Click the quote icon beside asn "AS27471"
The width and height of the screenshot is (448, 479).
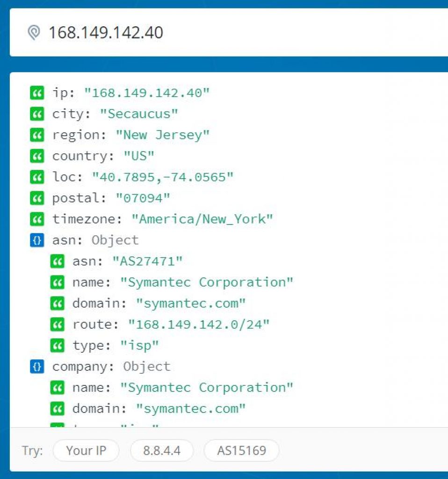pyautogui.click(x=58, y=261)
